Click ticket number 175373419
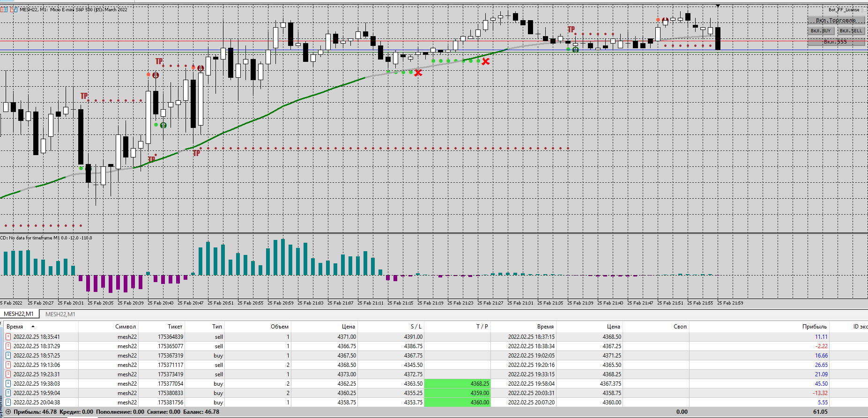 [171, 374]
